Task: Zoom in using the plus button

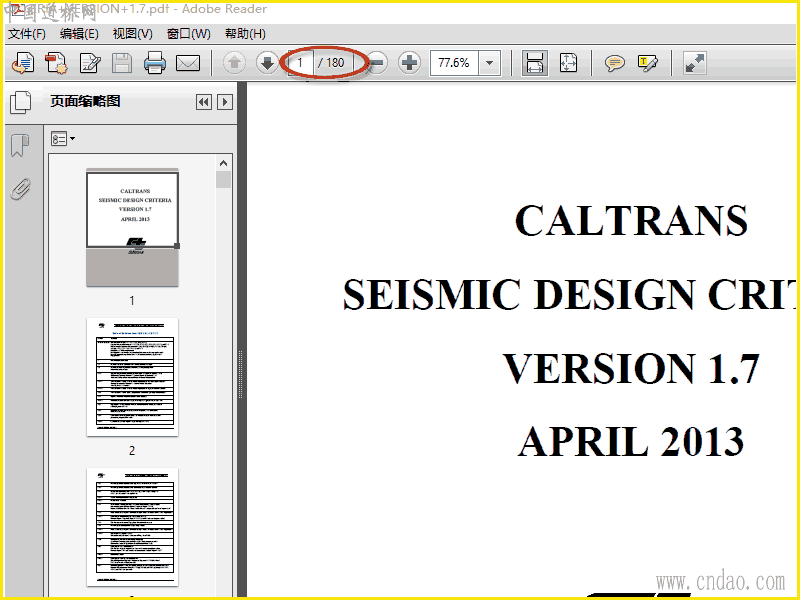Action: [x=410, y=63]
